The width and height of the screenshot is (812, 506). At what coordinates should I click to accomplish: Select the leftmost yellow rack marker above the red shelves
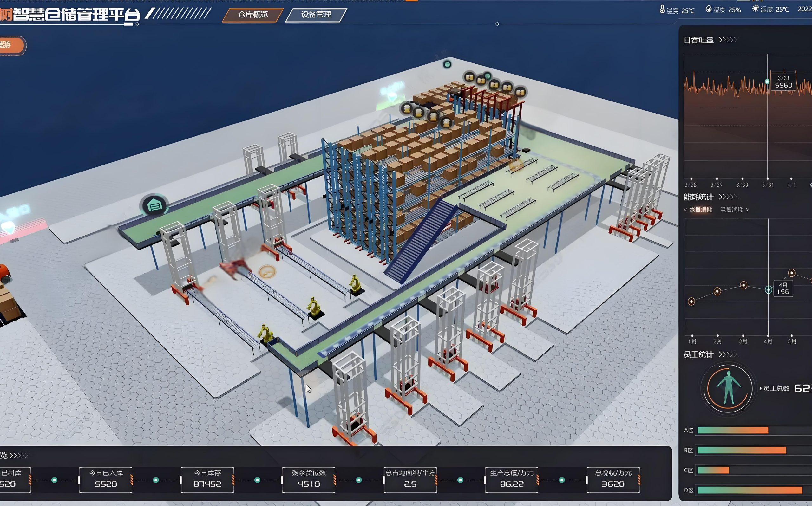point(469,77)
